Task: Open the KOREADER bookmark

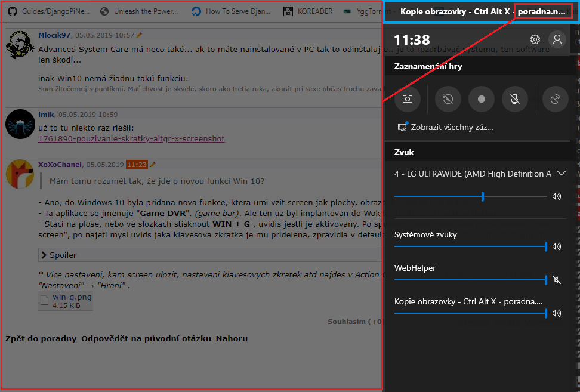Action: (308, 11)
